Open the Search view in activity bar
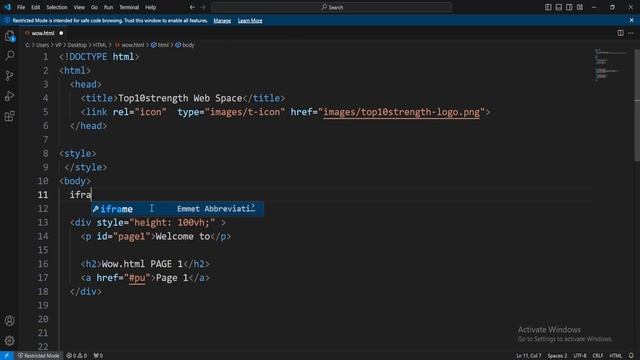 [x=9, y=56]
